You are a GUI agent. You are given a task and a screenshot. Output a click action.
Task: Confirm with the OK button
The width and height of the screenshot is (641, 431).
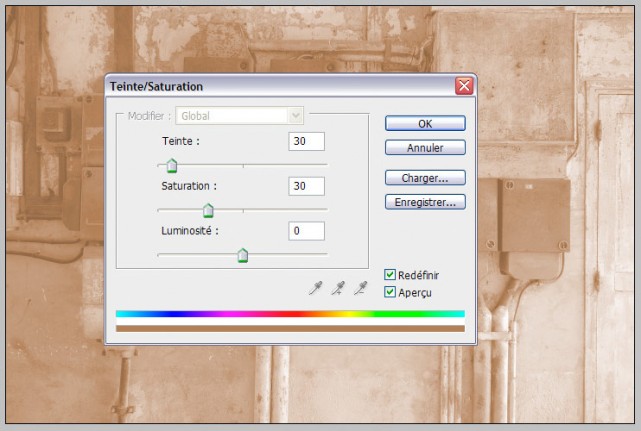tap(425, 123)
